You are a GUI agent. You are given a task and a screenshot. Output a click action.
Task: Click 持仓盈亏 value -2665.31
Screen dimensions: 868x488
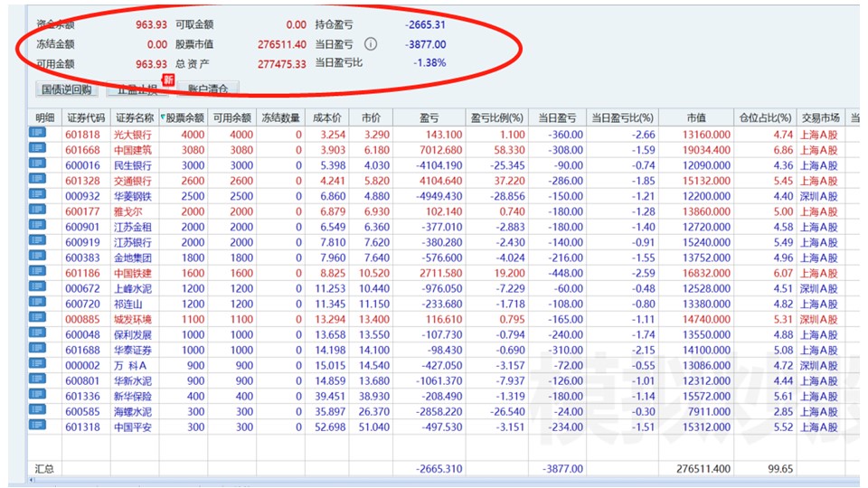[425, 25]
